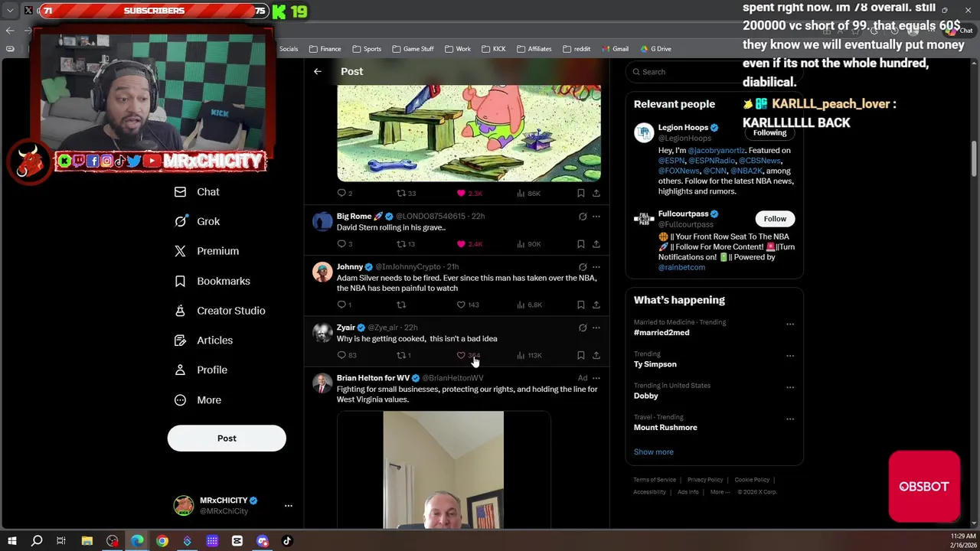
Task: Open Johnny's profile avatar
Action: (322, 272)
